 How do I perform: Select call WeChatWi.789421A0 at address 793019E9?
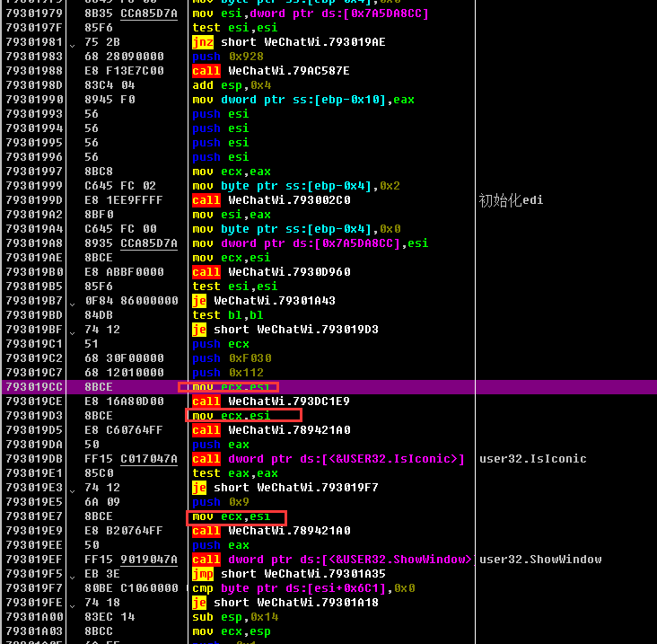coord(271,531)
